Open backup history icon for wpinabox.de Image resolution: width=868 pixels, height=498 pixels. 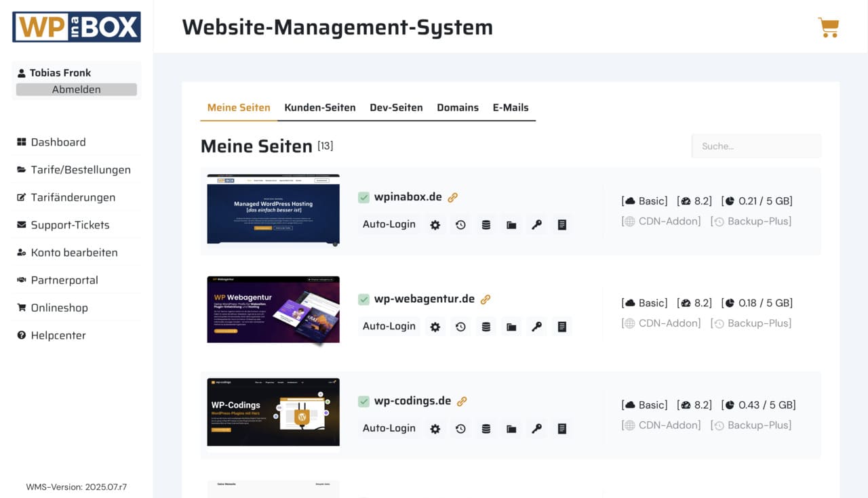click(460, 225)
